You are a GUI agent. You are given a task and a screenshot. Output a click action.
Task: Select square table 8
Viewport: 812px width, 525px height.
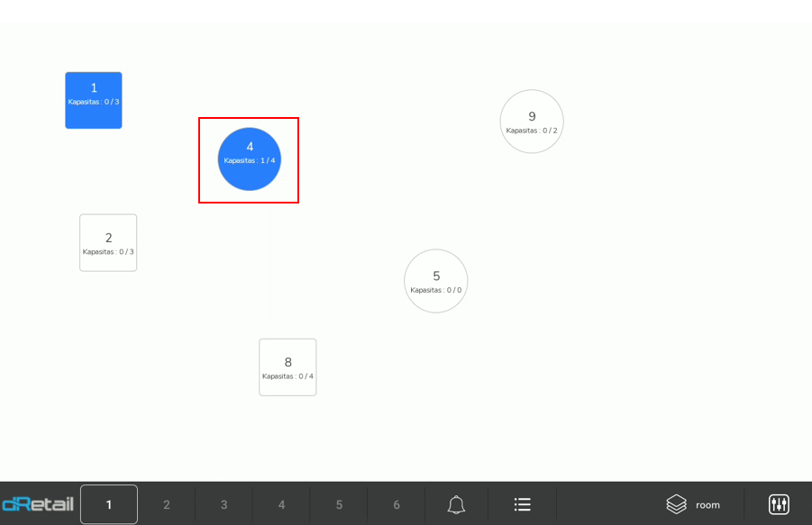pos(287,367)
